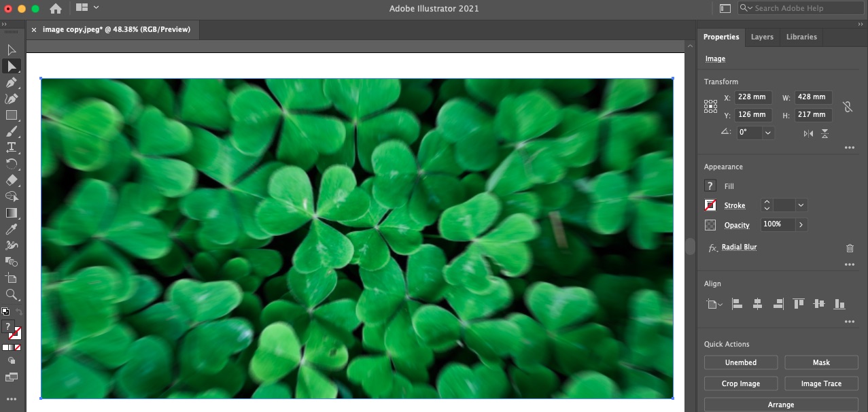Switch to the Libraries tab
The image size is (868, 412).
coord(801,37)
